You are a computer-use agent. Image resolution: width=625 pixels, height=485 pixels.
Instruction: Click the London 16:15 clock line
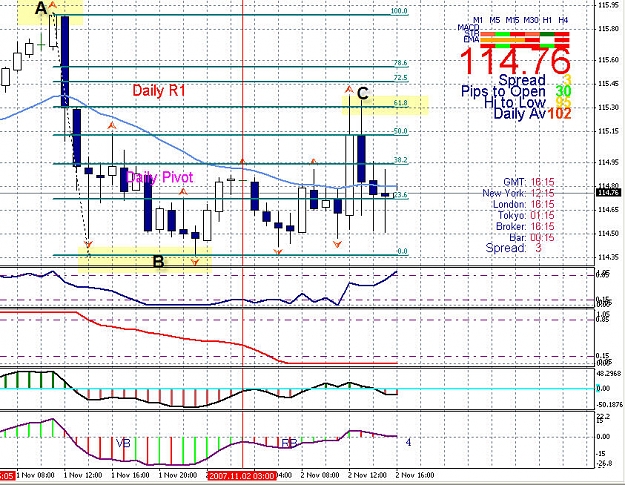click(x=524, y=204)
